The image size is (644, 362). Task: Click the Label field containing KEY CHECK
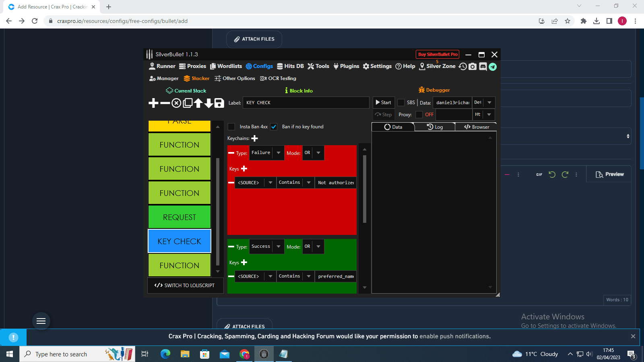(x=306, y=103)
